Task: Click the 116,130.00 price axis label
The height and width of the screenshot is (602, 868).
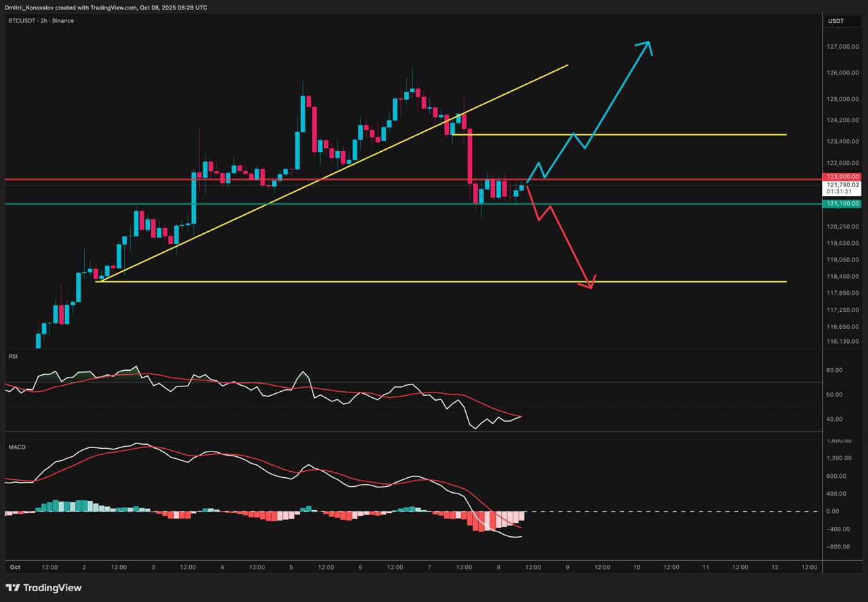Action: (843, 342)
